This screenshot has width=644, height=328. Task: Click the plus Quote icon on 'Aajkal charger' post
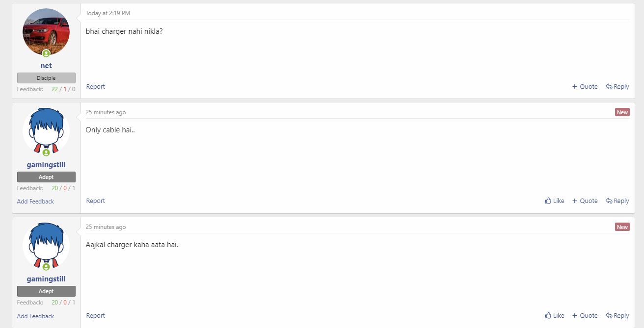pyautogui.click(x=575, y=315)
